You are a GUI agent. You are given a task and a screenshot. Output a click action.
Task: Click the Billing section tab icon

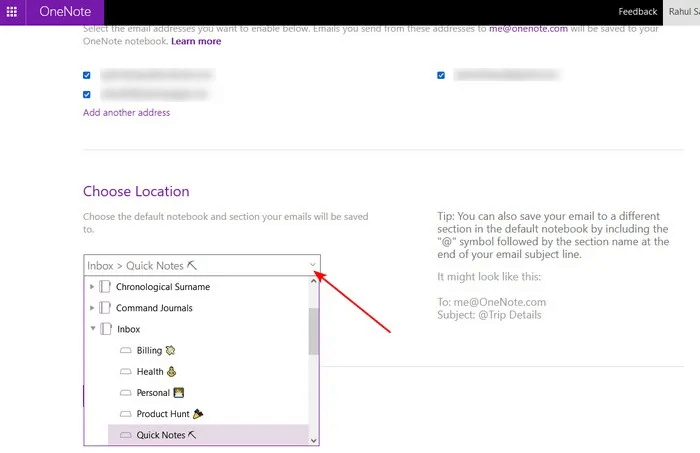click(126, 350)
